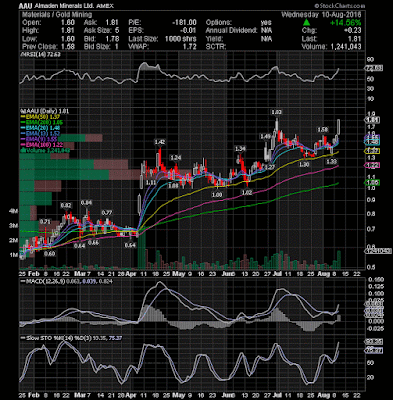Click the 0.60 low annotation in February
The image size is (393, 400).
click(x=49, y=254)
